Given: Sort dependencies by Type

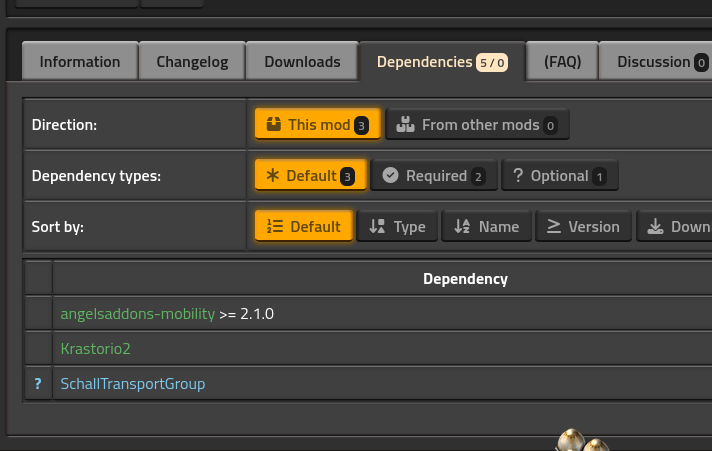Looking at the screenshot, I should tap(397, 226).
